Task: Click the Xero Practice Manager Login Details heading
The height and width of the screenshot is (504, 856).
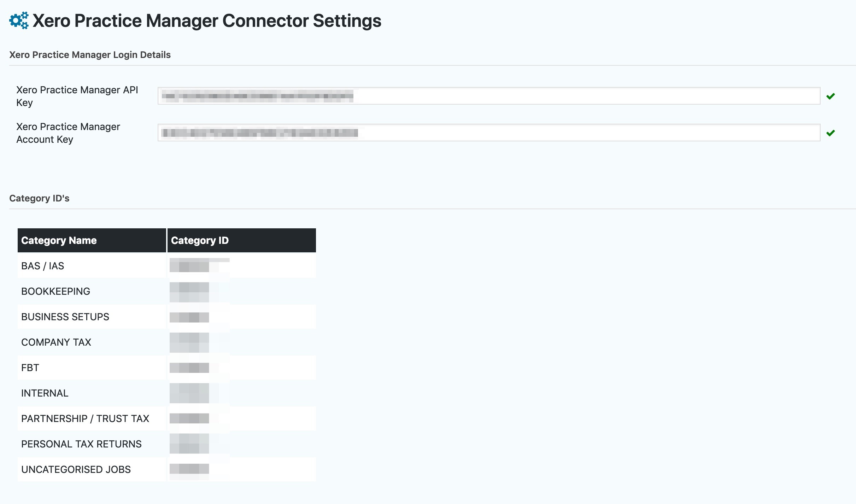Action: point(90,55)
